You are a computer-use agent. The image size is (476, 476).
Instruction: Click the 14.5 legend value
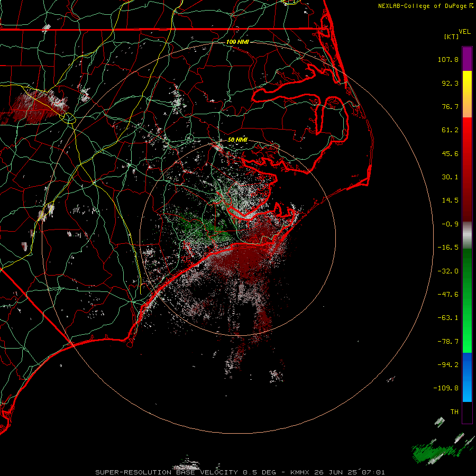pyautogui.click(x=450, y=200)
